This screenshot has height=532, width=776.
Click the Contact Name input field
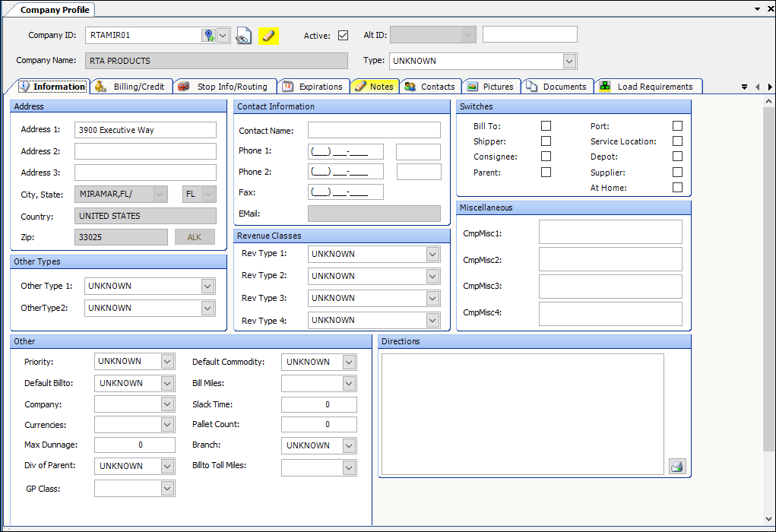374,131
